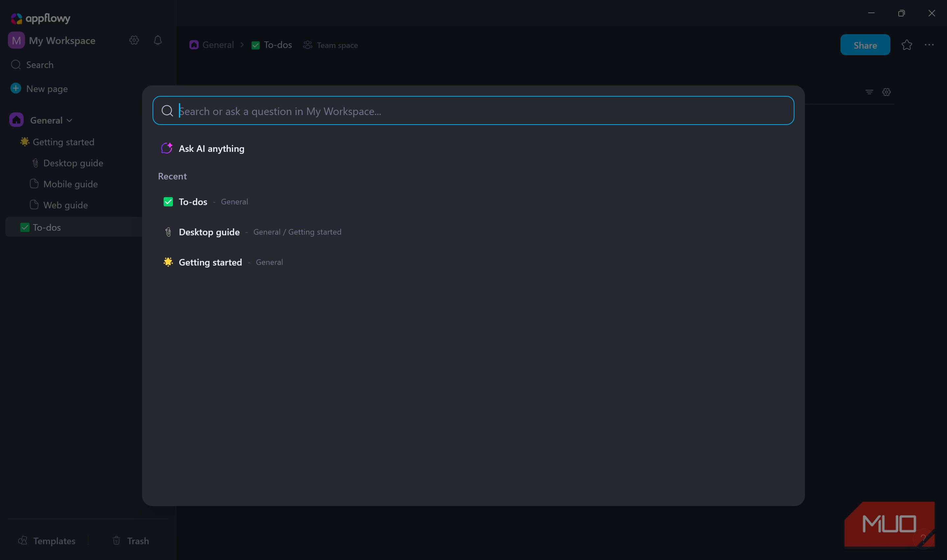Screen dimensions: 947x560
Task: Restore down the AppFlowy window
Action: tap(901, 13)
